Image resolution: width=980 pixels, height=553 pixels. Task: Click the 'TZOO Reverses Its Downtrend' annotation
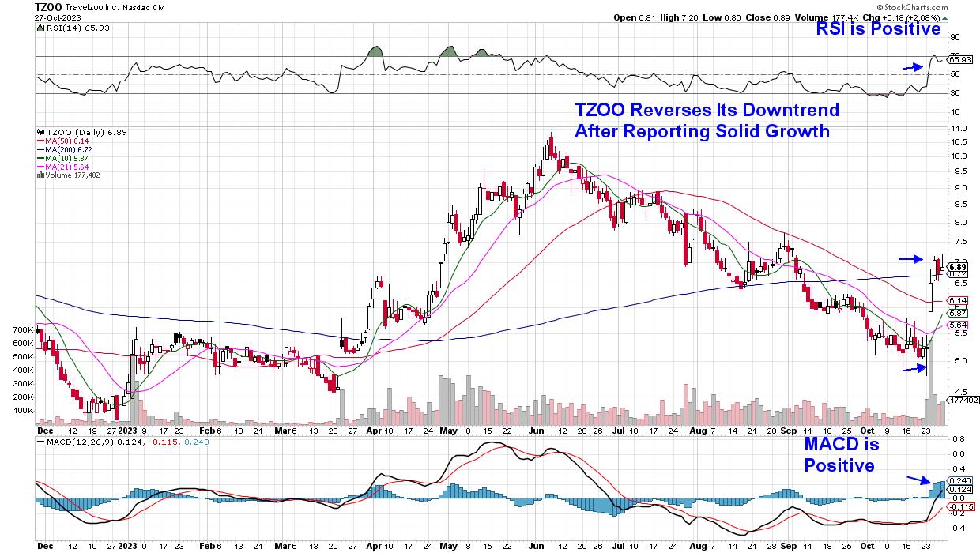(x=707, y=110)
